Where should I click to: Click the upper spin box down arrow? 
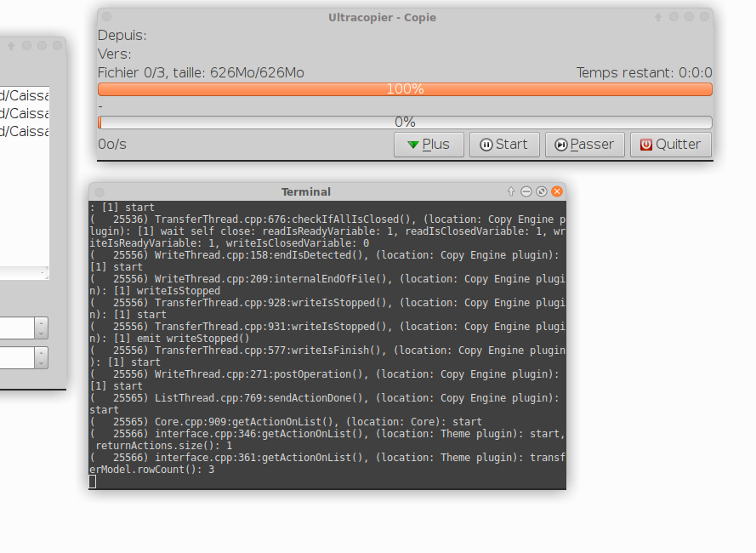coord(42,334)
